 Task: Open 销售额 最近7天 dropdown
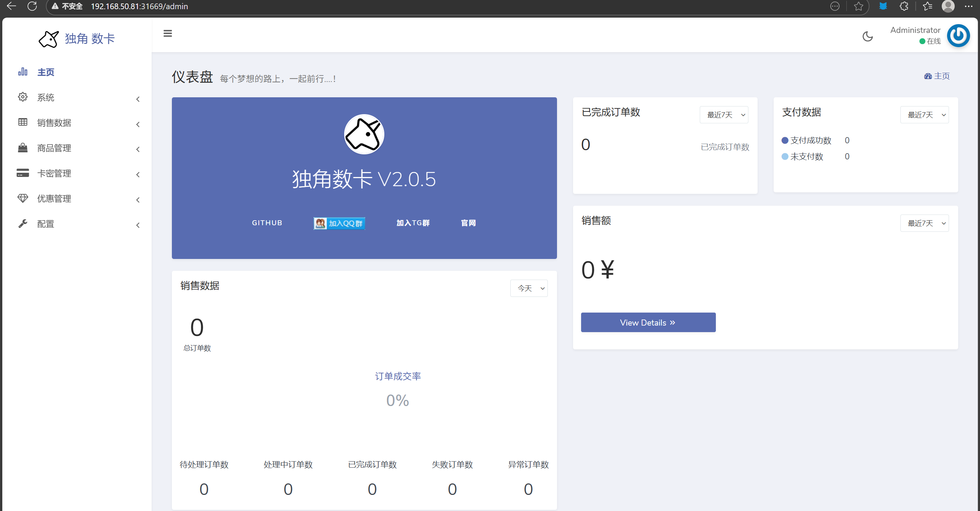pyautogui.click(x=924, y=223)
